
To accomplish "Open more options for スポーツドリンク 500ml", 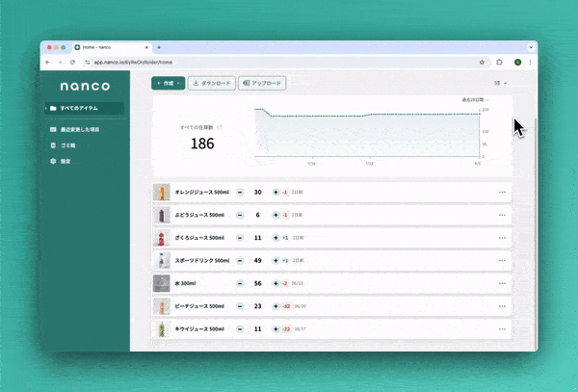I will click(x=502, y=260).
